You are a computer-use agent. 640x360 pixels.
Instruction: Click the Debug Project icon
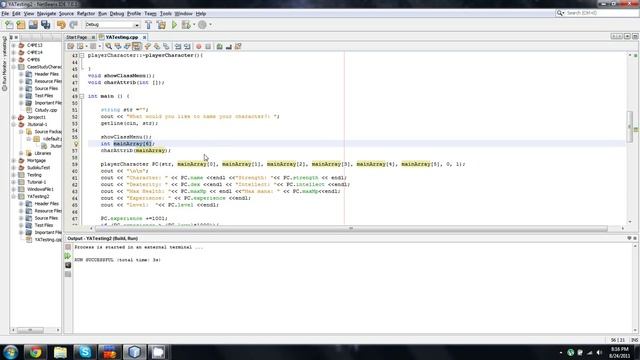click(x=186, y=25)
